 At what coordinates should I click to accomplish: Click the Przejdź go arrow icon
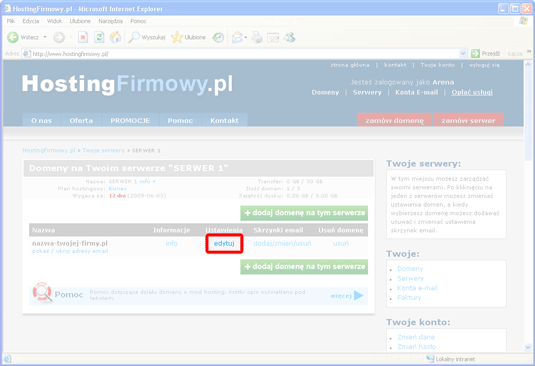point(475,54)
